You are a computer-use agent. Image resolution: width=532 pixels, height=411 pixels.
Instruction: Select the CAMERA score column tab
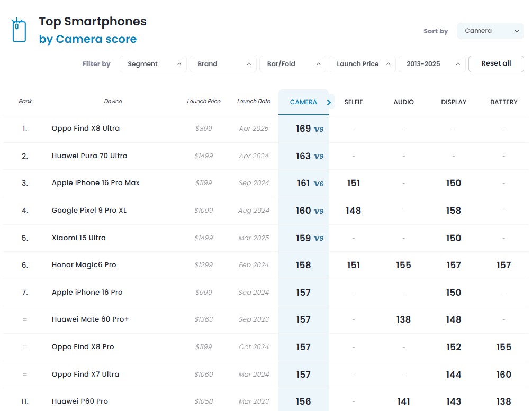[x=303, y=102]
